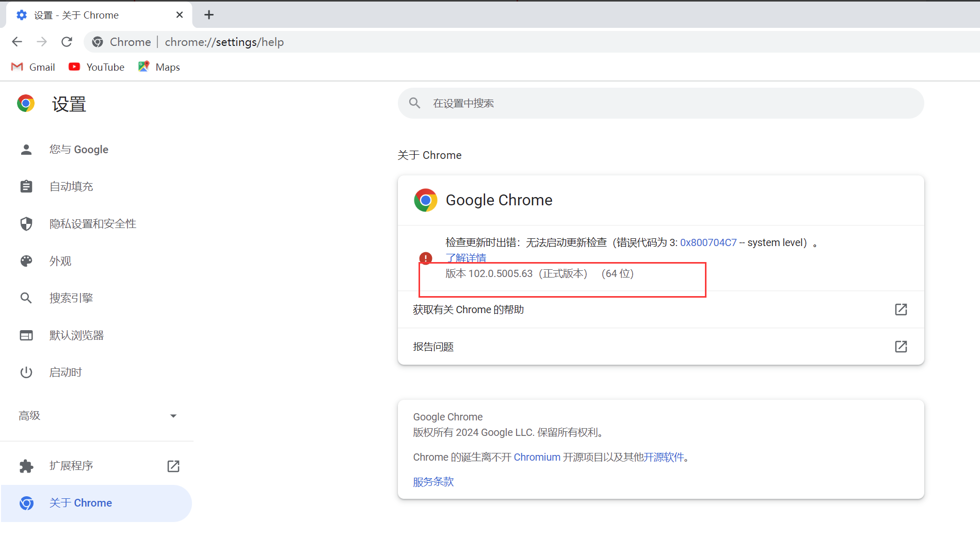Open 自动填充 settings section
Viewport: 980px width, 537px height.
(x=97, y=187)
